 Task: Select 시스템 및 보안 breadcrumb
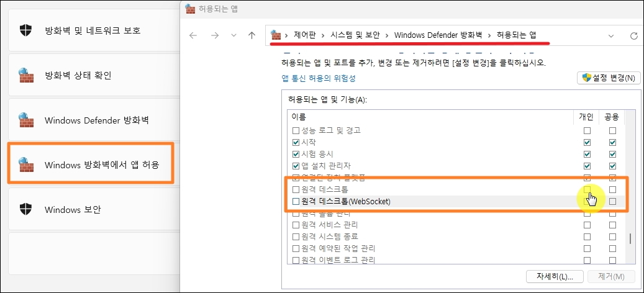click(355, 35)
